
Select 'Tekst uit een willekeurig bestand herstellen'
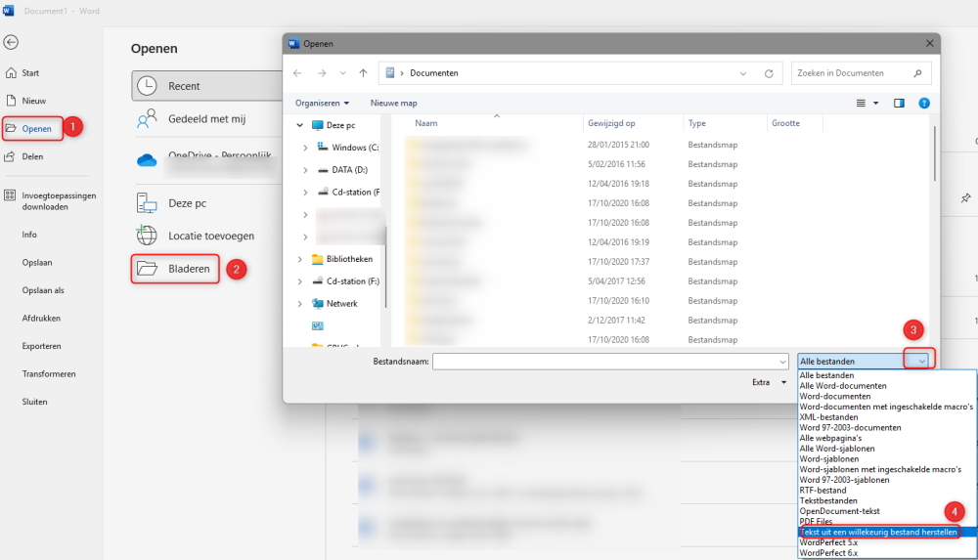(x=879, y=532)
